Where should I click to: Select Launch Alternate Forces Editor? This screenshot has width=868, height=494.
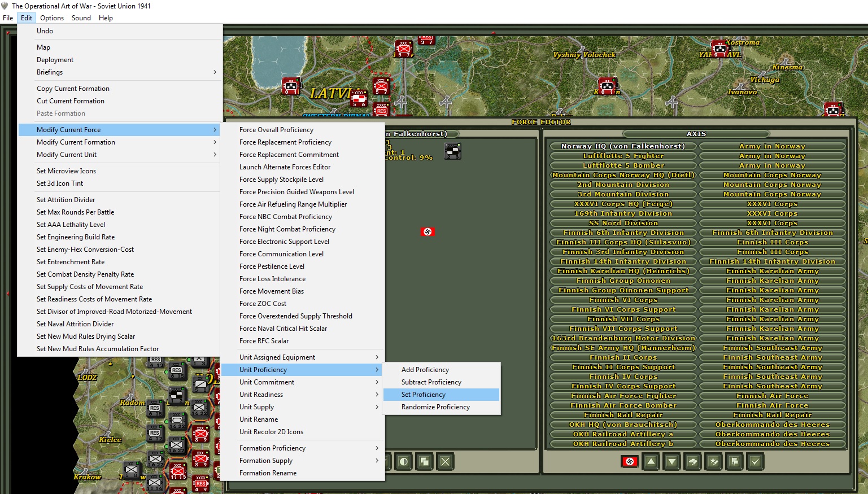302,167
